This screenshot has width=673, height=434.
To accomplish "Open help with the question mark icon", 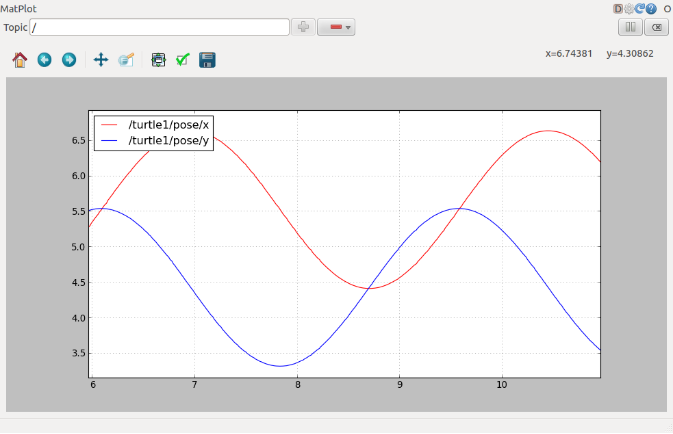I will (x=651, y=9).
